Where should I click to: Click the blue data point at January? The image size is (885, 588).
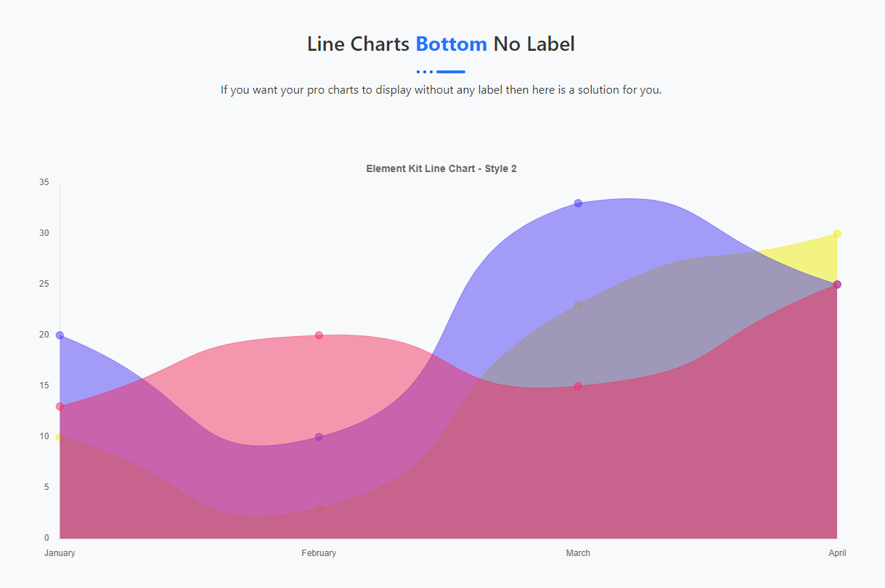click(60, 335)
